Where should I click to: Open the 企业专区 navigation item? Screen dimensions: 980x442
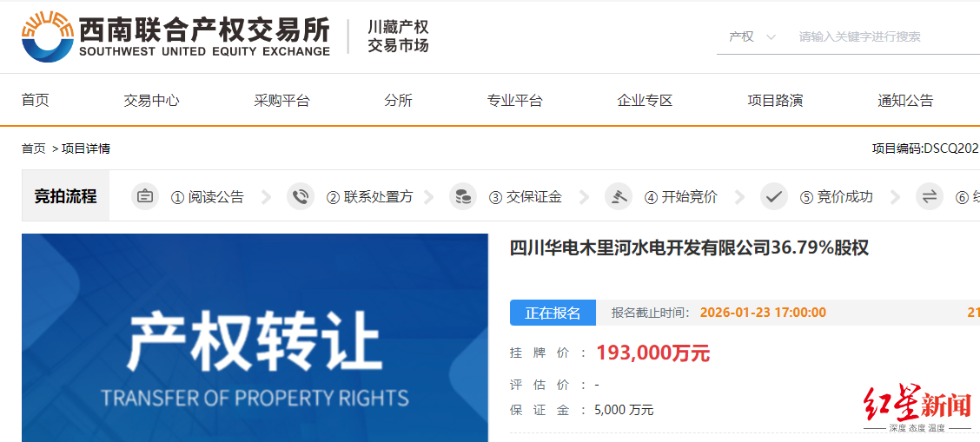pyautogui.click(x=645, y=101)
